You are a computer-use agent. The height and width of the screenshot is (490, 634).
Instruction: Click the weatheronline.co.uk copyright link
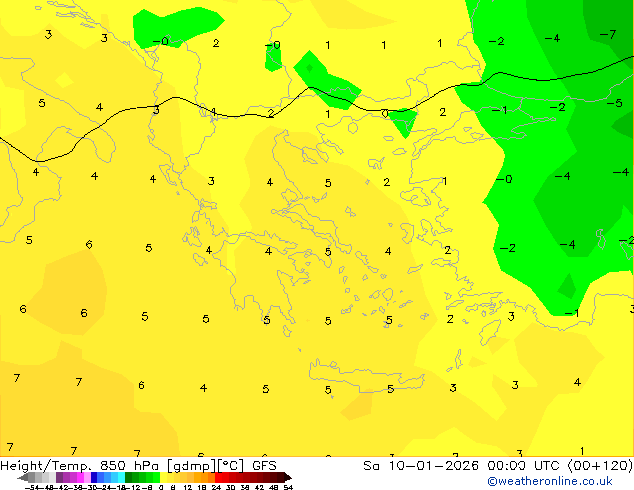[x=550, y=481]
